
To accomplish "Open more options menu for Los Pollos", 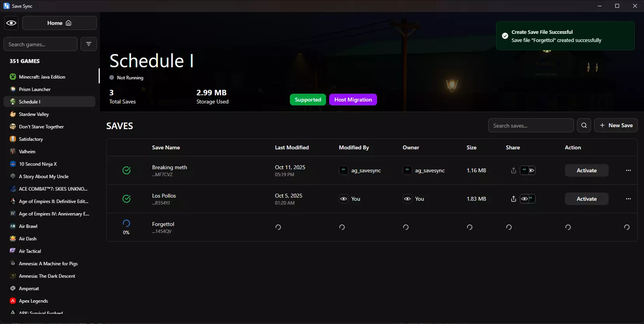I will pyautogui.click(x=628, y=199).
